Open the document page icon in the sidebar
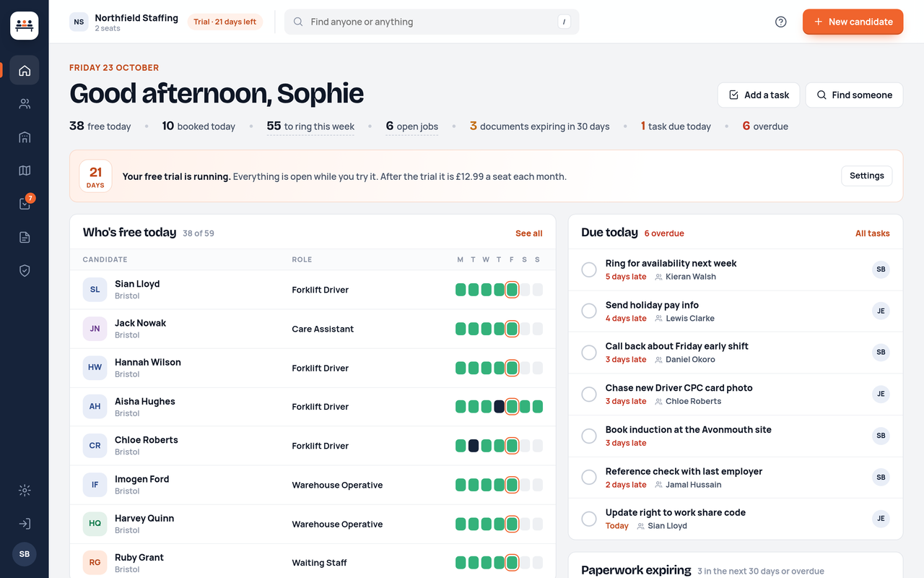This screenshot has width=924, height=578. pos(25,237)
